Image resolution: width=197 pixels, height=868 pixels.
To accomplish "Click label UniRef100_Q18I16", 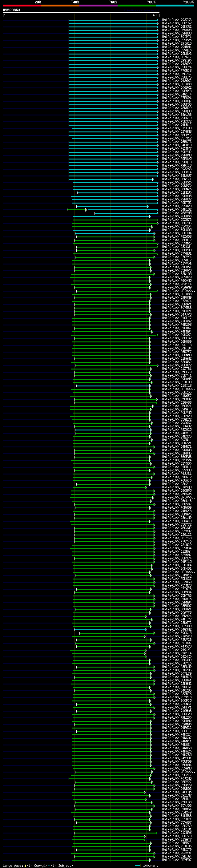I will tap(177, 386).
